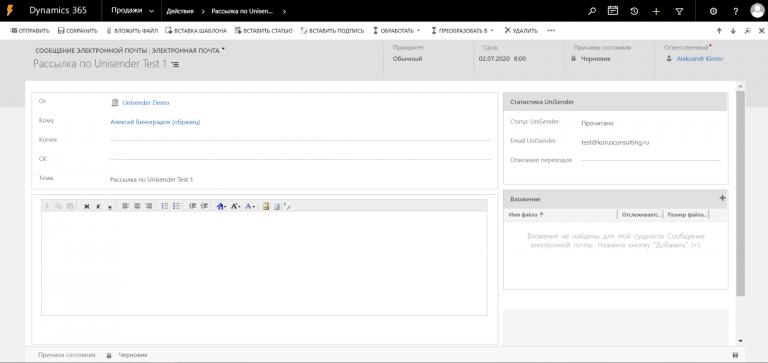The image size is (768, 363).
Task: Expand the ПРЕОБРАЗОВАТЬ В dropdown
Action: coord(462,30)
